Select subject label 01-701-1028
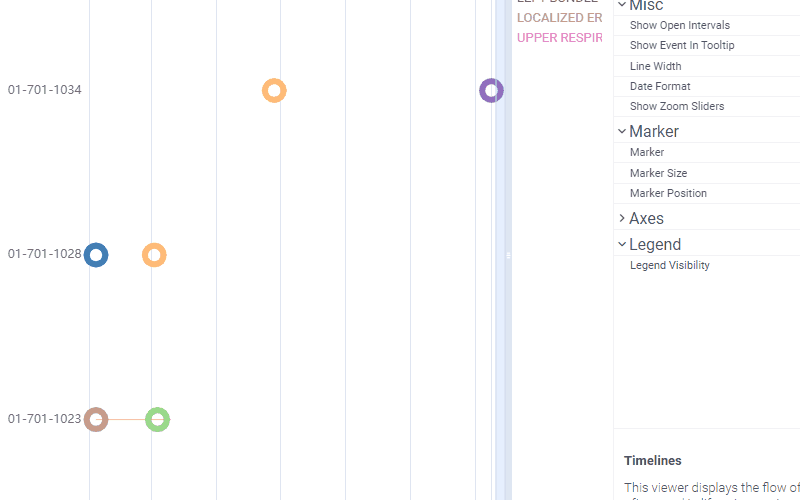800x500 pixels. point(44,254)
